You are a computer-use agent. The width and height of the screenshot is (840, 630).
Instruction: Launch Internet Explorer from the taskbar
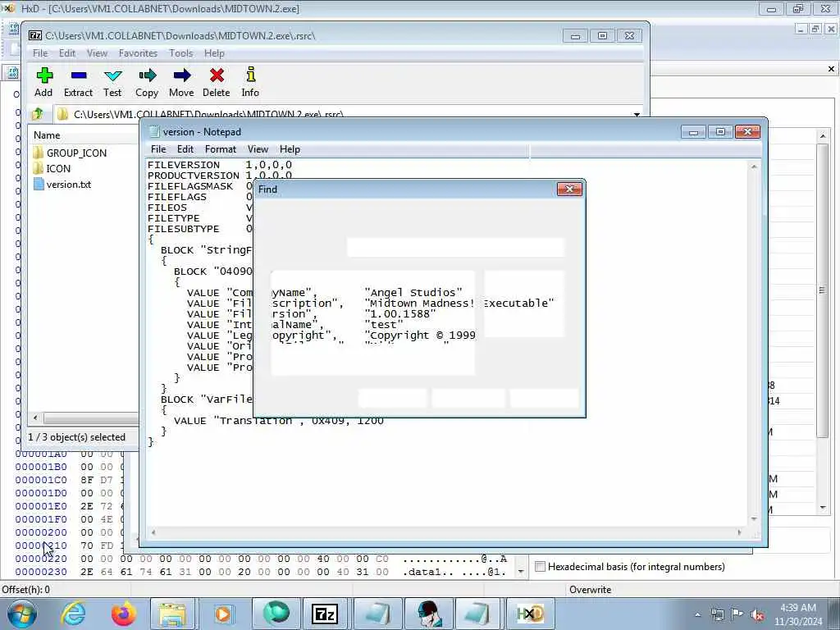[x=73, y=614]
